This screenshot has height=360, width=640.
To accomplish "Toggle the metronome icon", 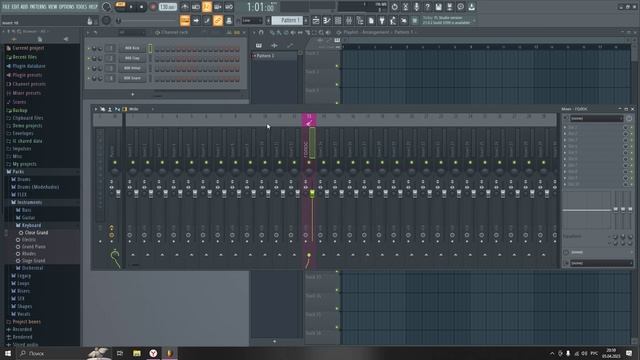I will click(x=184, y=7).
